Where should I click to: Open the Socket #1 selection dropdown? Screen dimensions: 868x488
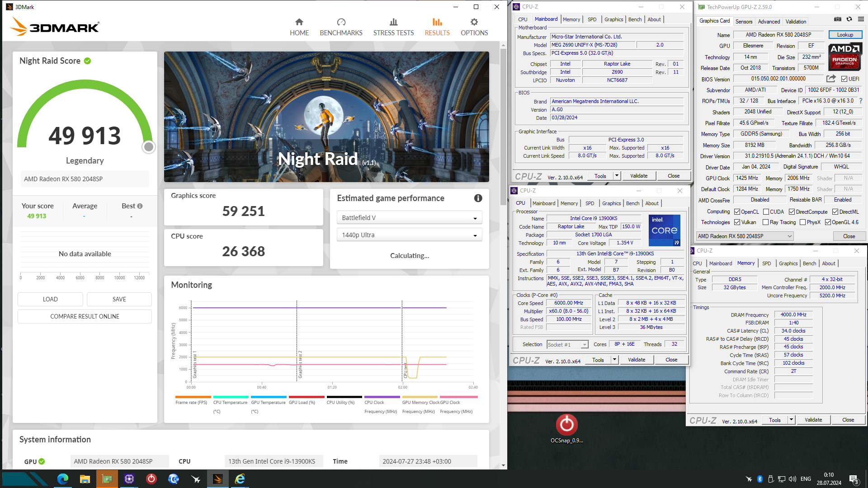[x=567, y=345]
